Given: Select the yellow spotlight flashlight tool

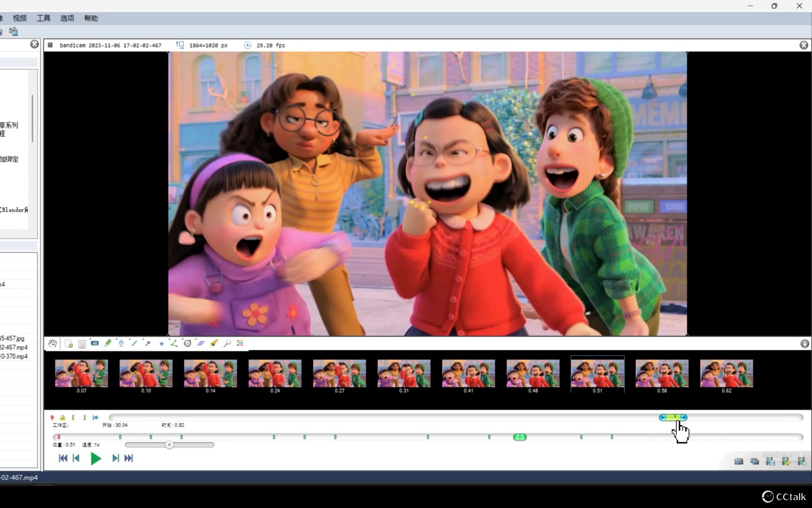Looking at the screenshot, I should [214, 343].
